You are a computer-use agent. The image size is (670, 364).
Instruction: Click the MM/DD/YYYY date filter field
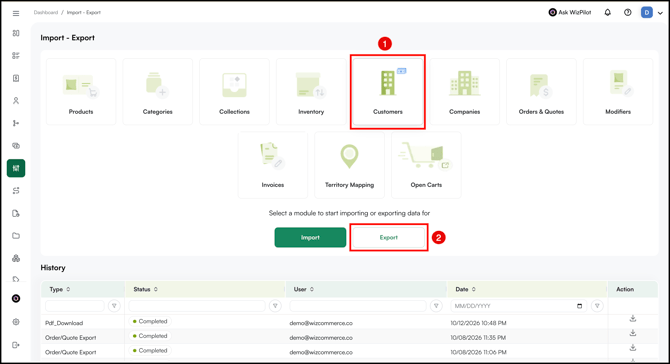point(519,306)
